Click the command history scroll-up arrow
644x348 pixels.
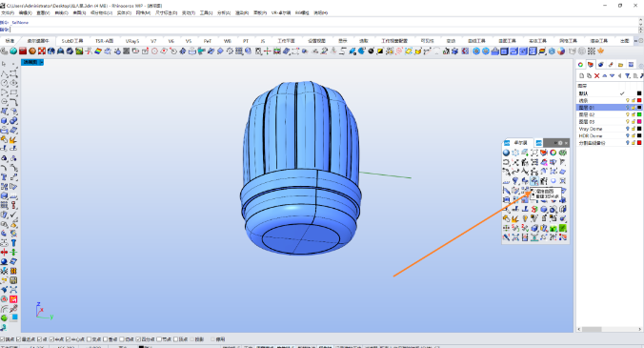click(641, 19)
